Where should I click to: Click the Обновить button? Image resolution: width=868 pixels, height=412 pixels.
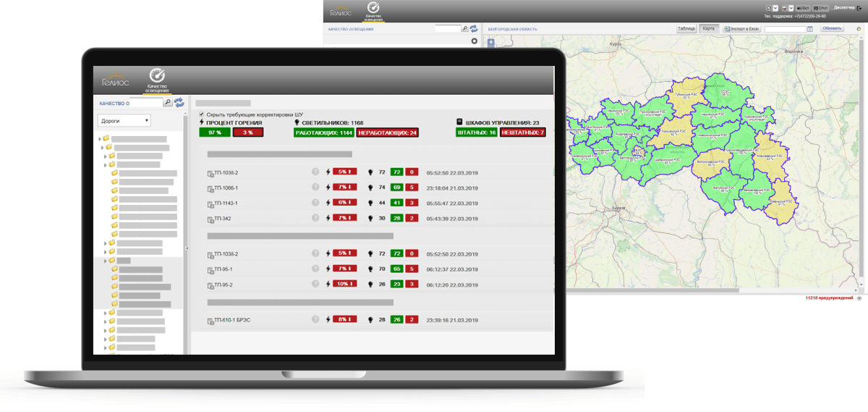832,29
